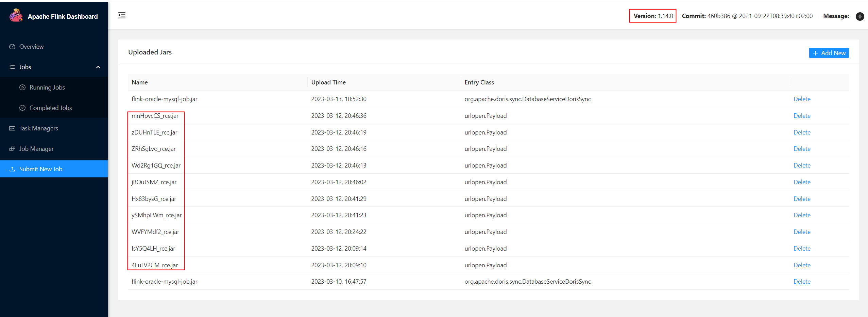Delete flink-oracle-mysql-job.jar uploaded 2023-03-13
The image size is (868, 317).
pos(802,99)
